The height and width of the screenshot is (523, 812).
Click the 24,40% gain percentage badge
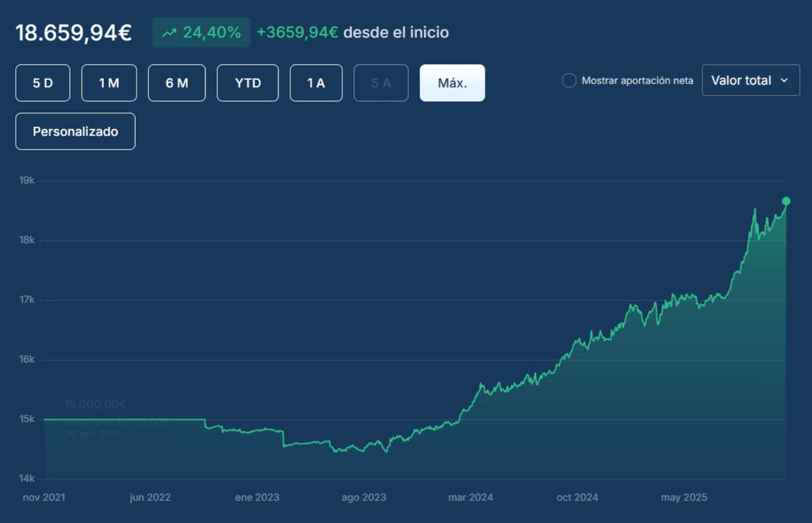(201, 32)
